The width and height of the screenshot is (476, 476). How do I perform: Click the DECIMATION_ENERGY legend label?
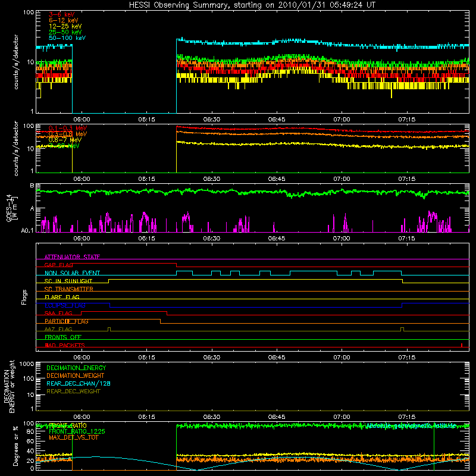coord(76,368)
